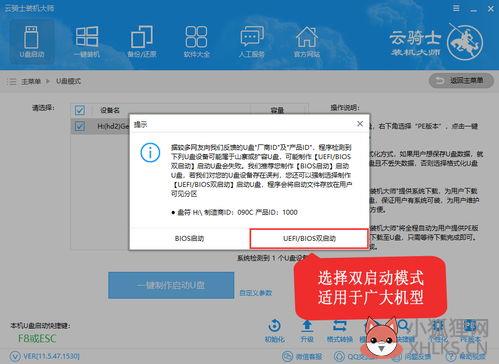Screen dimensions: 499x364
Task: Open the hamburger menu in title bar
Action: pyautogui.click(x=456, y=8)
